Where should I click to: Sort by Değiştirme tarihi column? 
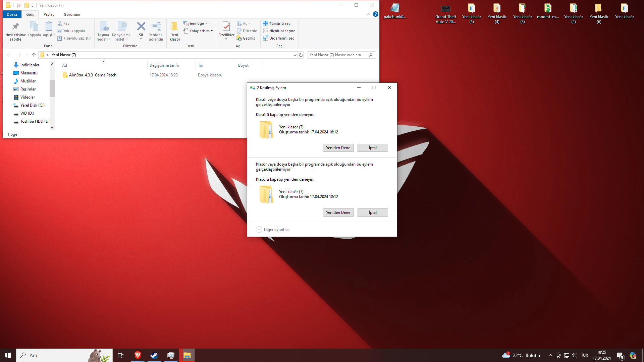pos(171,65)
